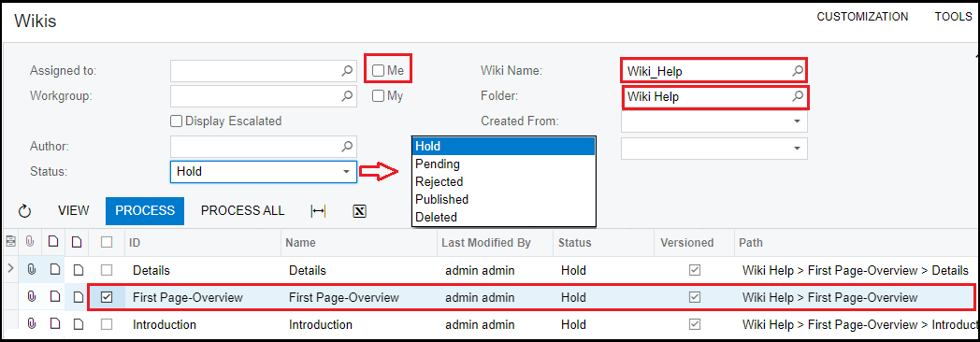
Task: Open lookup magnifier for Workgroup field
Action: click(348, 96)
